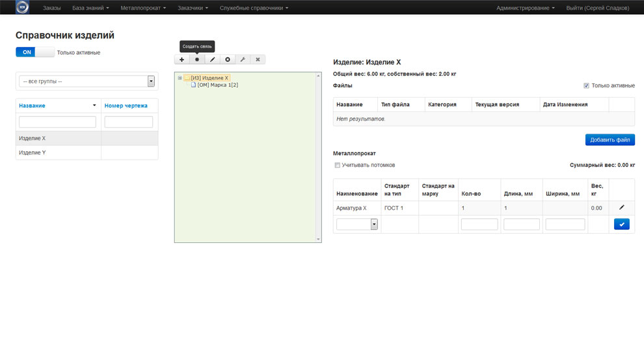Collapse the '[ИЗ] Изделие X' tree node
644x355 pixels.
(180, 78)
